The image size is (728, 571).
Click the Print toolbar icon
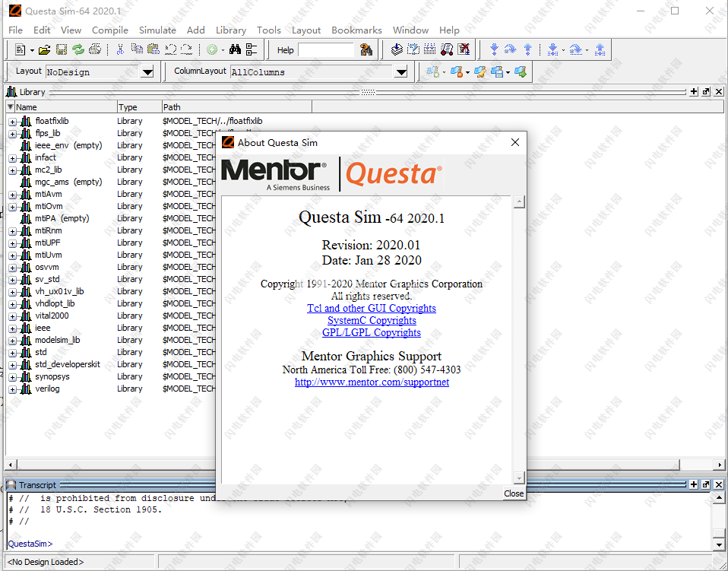coord(95,49)
